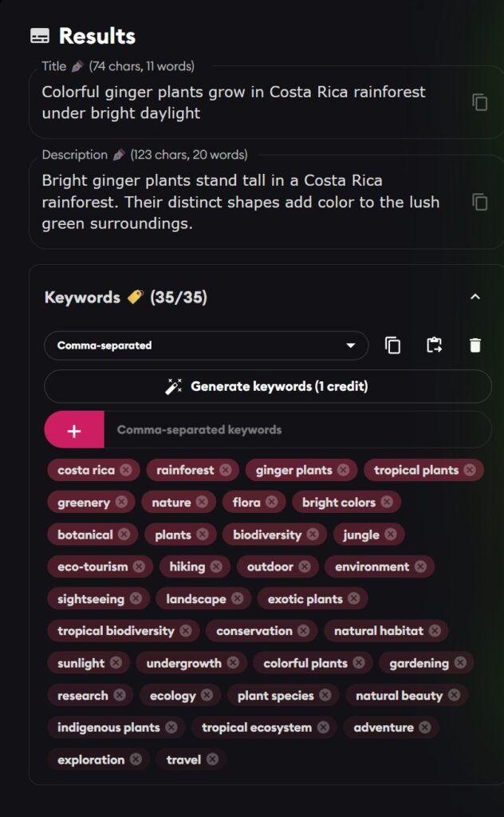Remove the 'costa rica' keyword tag

[126, 470]
